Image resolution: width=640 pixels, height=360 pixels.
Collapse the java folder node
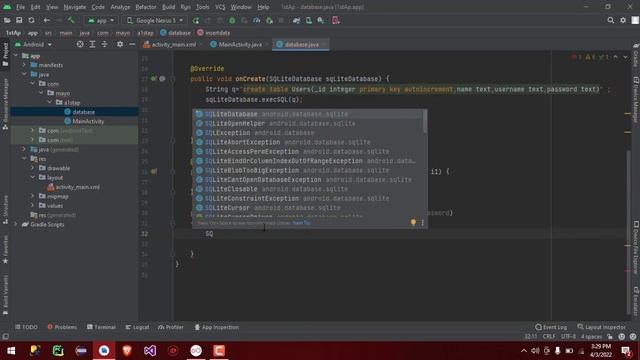24,74
